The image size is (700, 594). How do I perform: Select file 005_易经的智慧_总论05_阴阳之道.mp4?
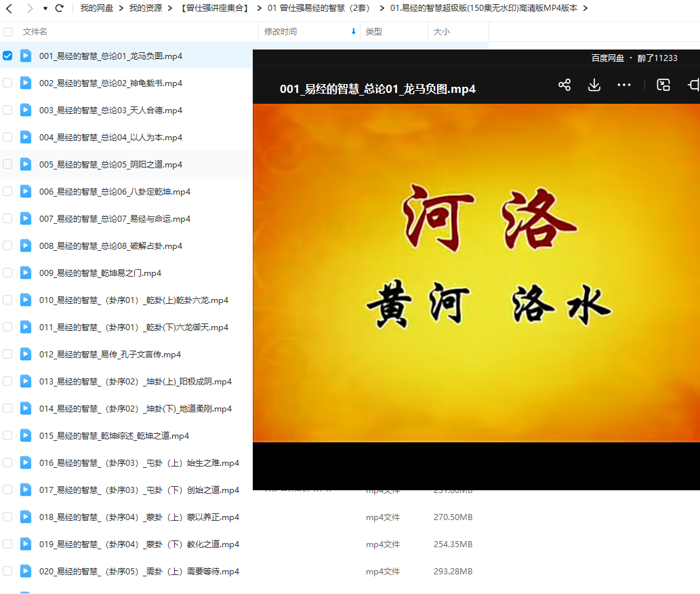(110, 164)
